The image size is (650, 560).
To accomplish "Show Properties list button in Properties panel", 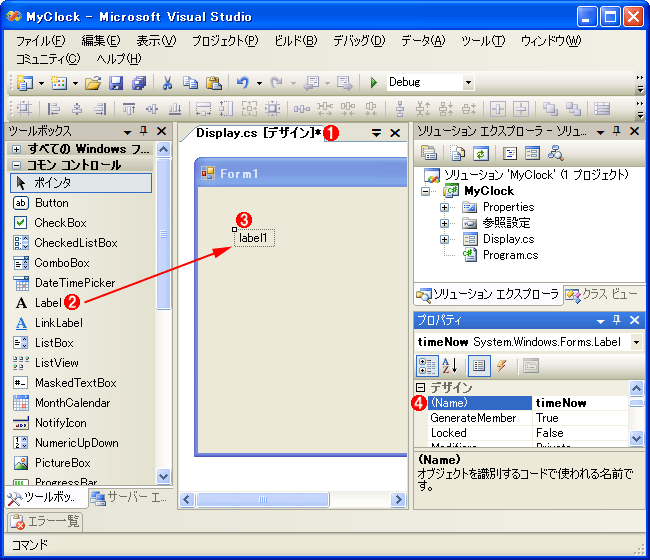I will [479, 366].
